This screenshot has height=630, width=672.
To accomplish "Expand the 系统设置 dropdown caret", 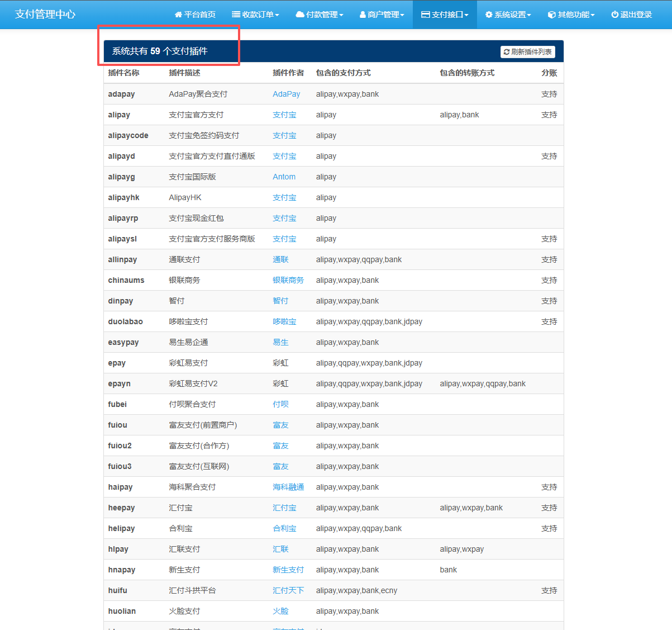I will [x=529, y=15].
